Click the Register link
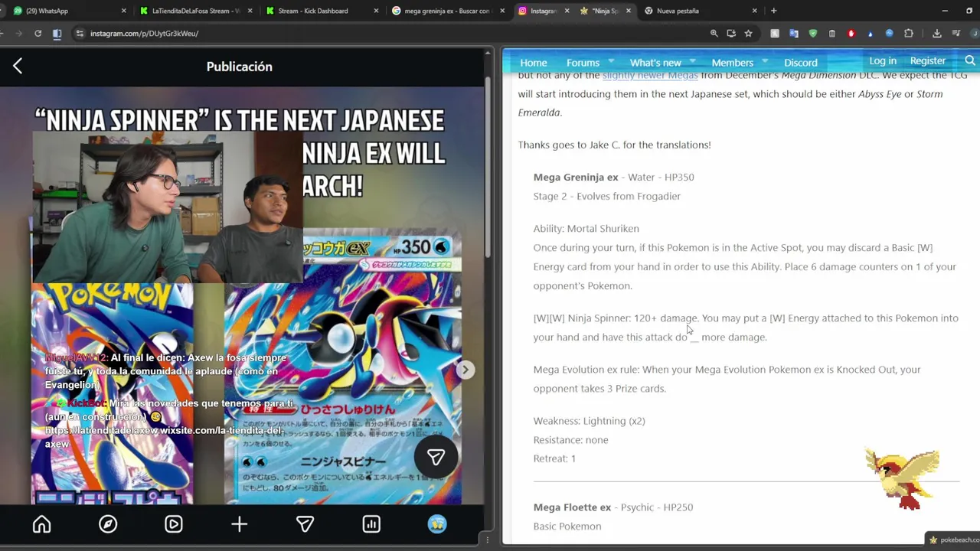 928,60
